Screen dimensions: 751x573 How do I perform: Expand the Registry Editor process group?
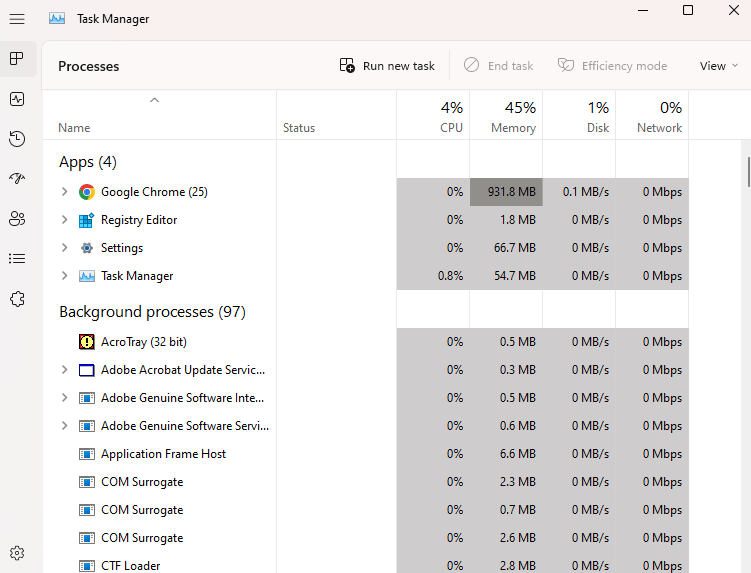64,219
